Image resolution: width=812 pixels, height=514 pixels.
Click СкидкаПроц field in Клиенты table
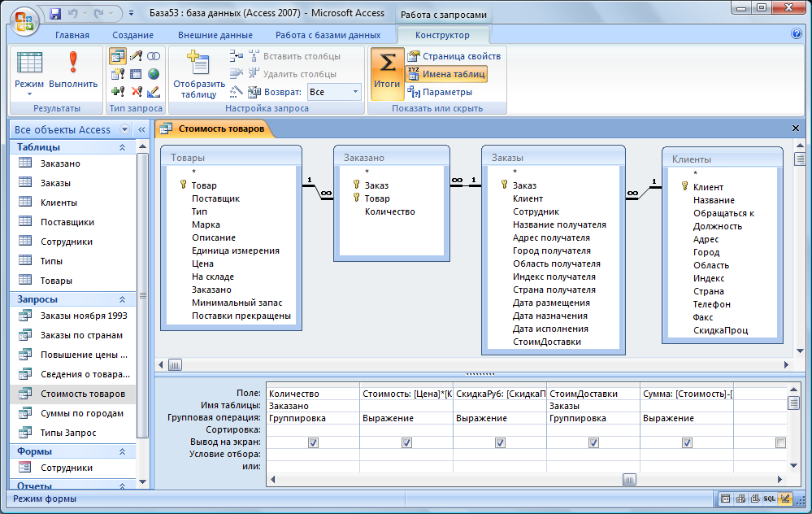click(720, 330)
